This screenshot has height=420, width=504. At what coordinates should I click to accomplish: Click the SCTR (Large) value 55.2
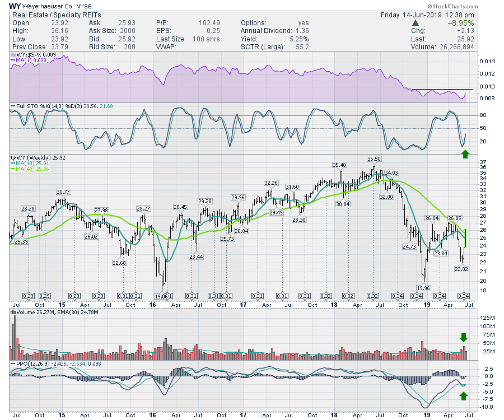(x=302, y=47)
